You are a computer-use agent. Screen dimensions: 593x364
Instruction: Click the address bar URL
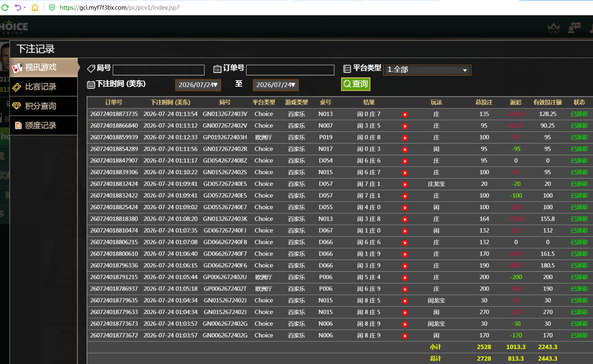coord(119,7)
